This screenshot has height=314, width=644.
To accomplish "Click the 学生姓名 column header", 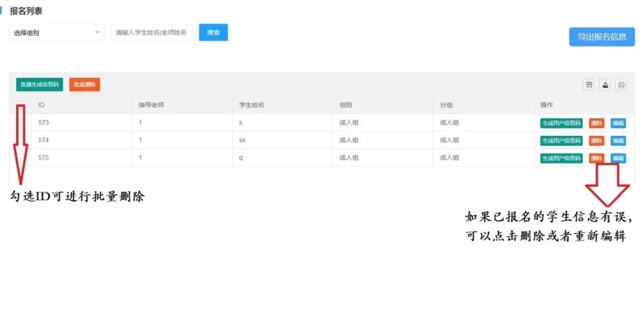I will [x=252, y=105].
